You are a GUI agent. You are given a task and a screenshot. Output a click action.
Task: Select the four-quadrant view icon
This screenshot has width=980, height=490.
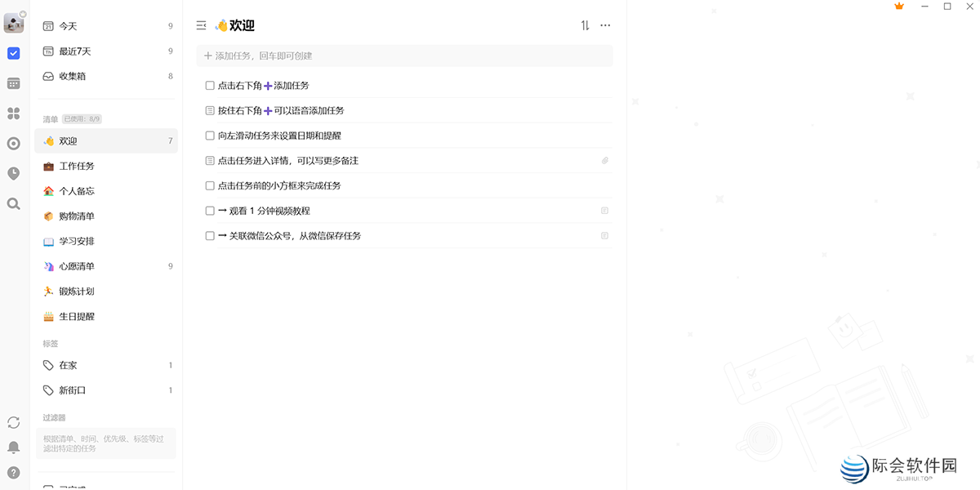(13, 113)
